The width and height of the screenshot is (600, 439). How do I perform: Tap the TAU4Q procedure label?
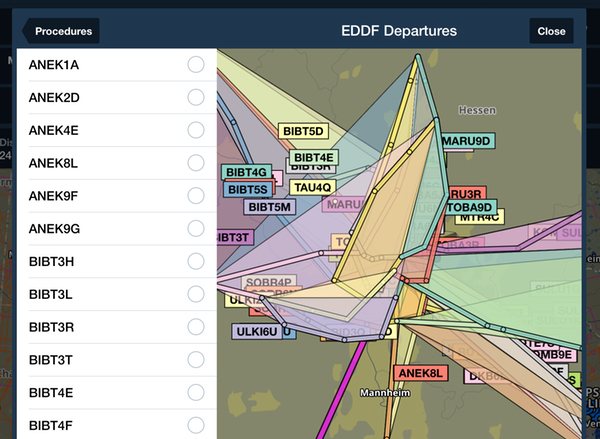click(x=313, y=188)
